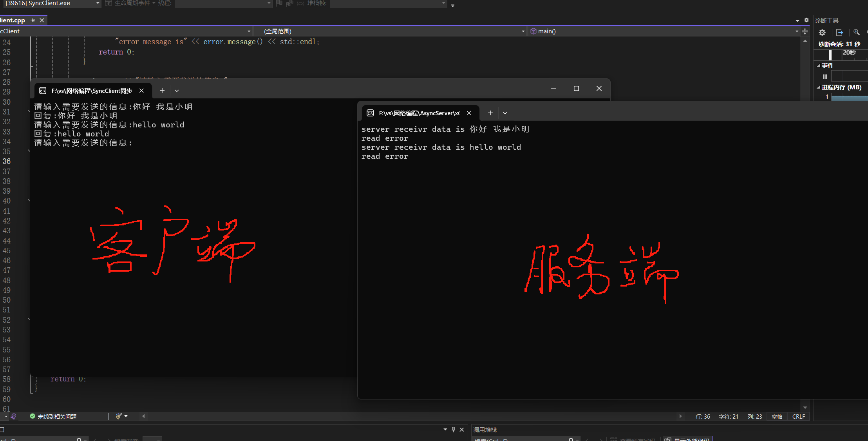Add a new tab in SyncClient terminal
This screenshot has width=868, height=441.
pos(162,91)
